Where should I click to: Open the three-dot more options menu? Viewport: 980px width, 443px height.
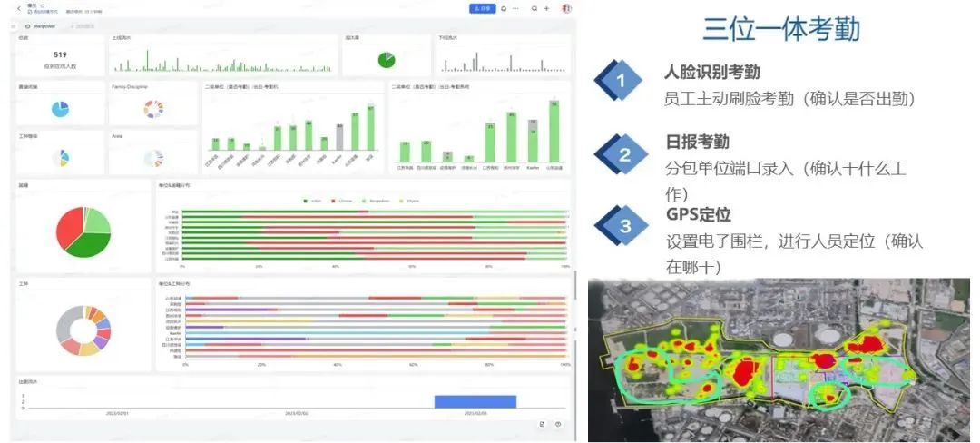pyautogui.click(x=516, y=8)
